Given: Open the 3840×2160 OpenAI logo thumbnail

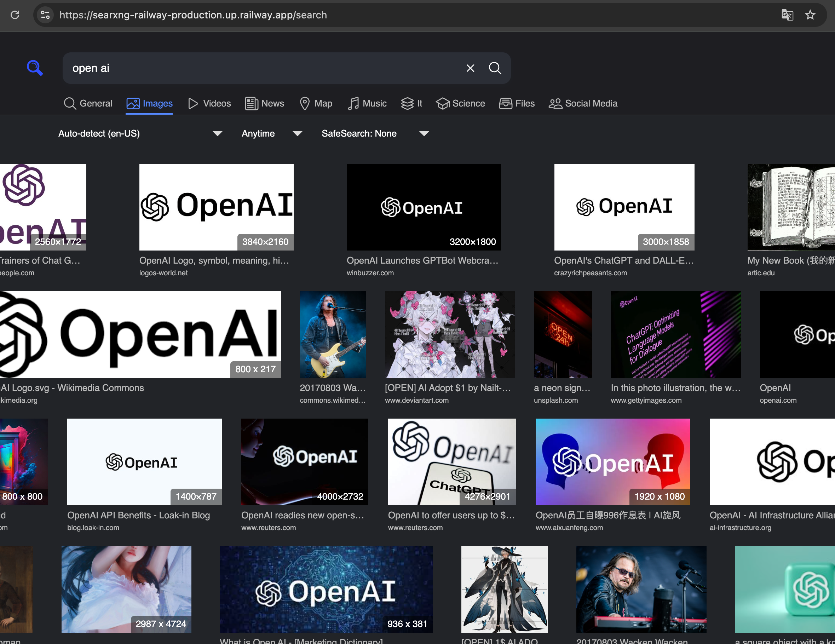Looking at the screenshot, I should tap(217, 207).
